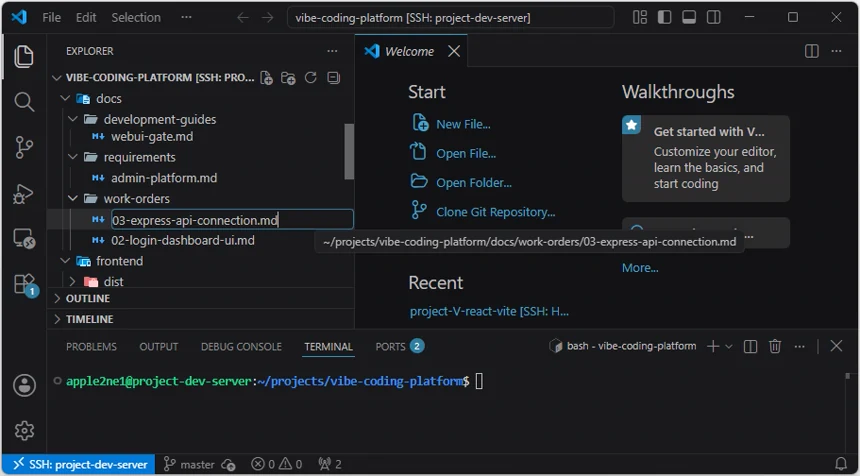Screen dimensions: 860x476
Task: Switch to the PROBLEMS tab
Action: pos(92,347)
